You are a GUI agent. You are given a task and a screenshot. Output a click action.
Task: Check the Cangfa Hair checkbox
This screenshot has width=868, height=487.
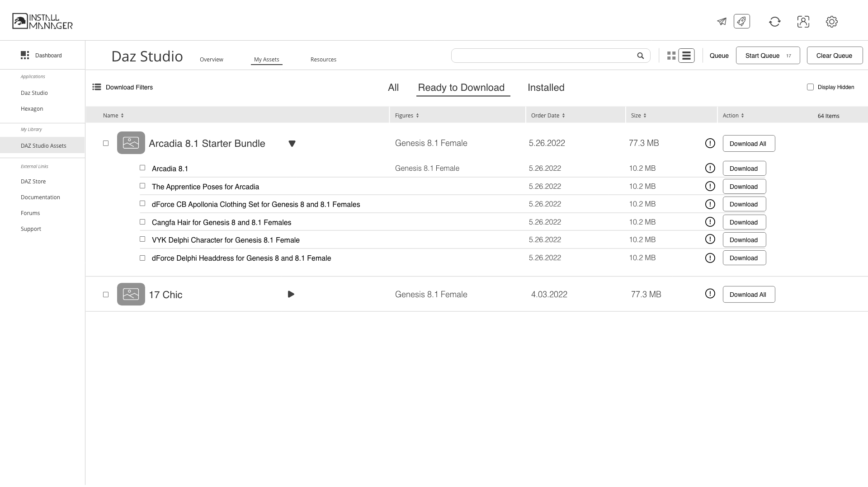(142, 222)
